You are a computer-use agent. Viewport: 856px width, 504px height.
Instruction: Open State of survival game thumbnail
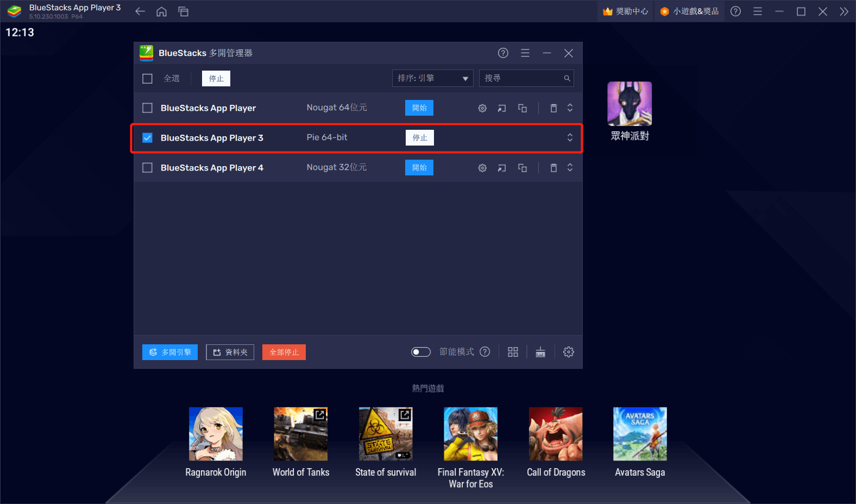(386, 434)
